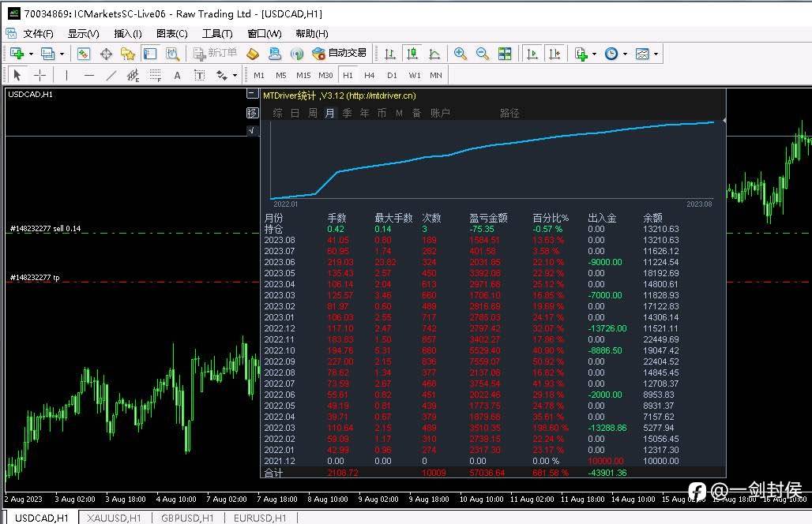Image resolution: width=812 pixels, height=524 pixels.
Task: Open the new chart dropdown arrow
Action: point(31,54)
